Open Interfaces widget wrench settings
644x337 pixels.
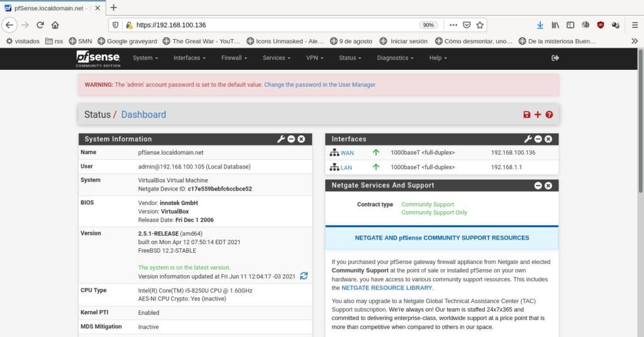528,139
